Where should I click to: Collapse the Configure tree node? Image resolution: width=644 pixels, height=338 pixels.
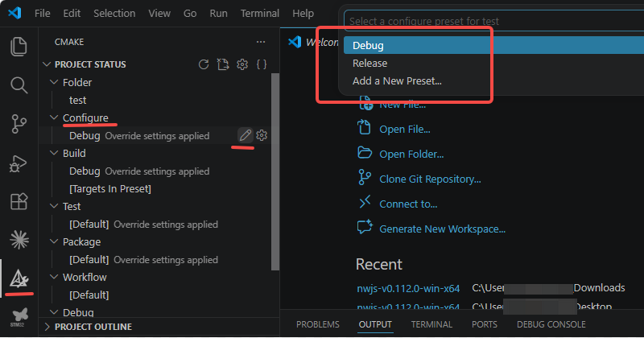pos(54,117)
